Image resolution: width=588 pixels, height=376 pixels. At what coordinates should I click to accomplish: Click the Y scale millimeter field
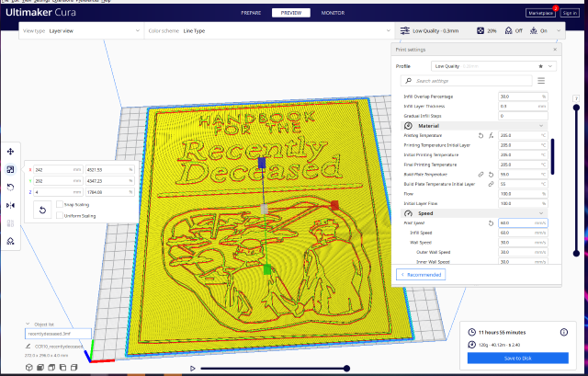[x=58, y=181]
